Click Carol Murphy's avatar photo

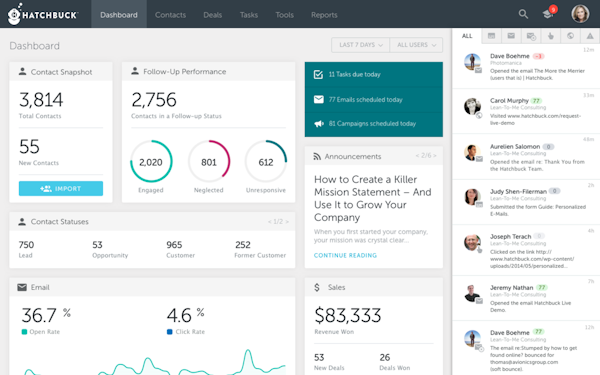coord(472,106)
